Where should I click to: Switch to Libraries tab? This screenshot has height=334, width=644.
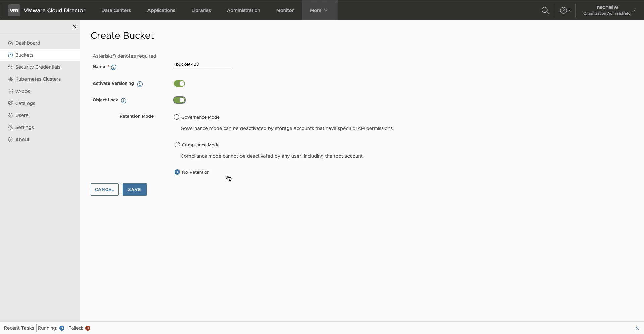[201, 10]
